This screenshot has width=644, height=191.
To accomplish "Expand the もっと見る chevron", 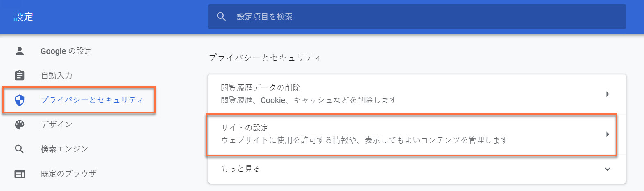I will [608, 169].
